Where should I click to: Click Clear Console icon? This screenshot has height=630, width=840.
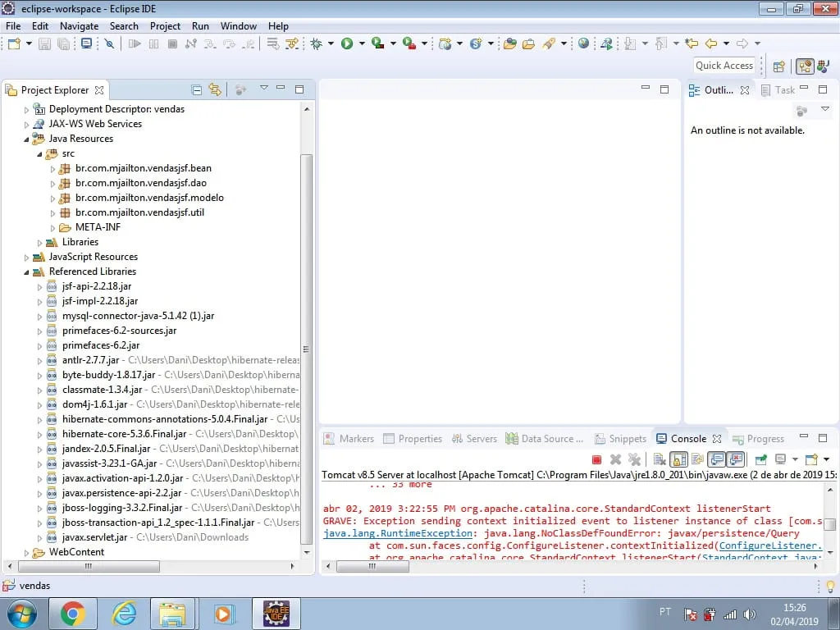pos(660,460)
